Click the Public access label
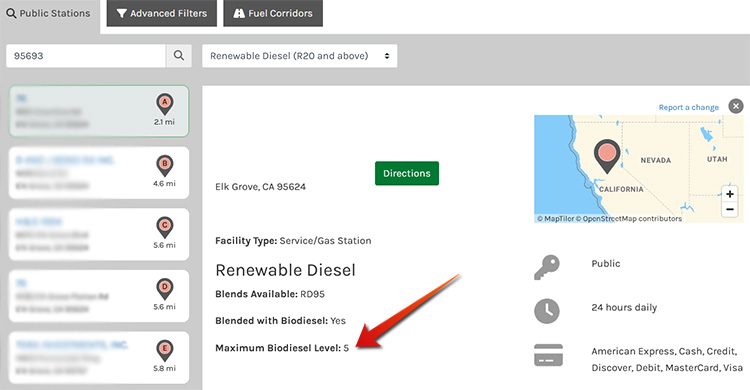 [x=606, y=264]
